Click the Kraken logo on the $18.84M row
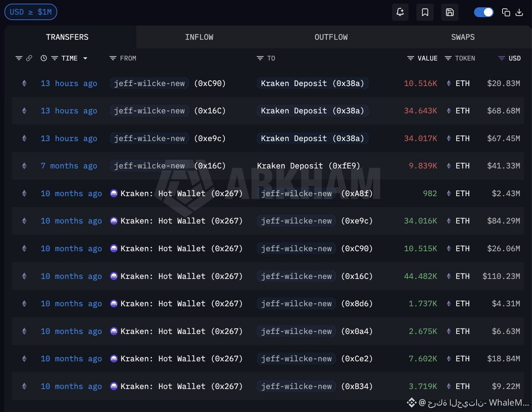Image resolution: width=532 pixels, height=412 pixels. click(x=114, y=358)
